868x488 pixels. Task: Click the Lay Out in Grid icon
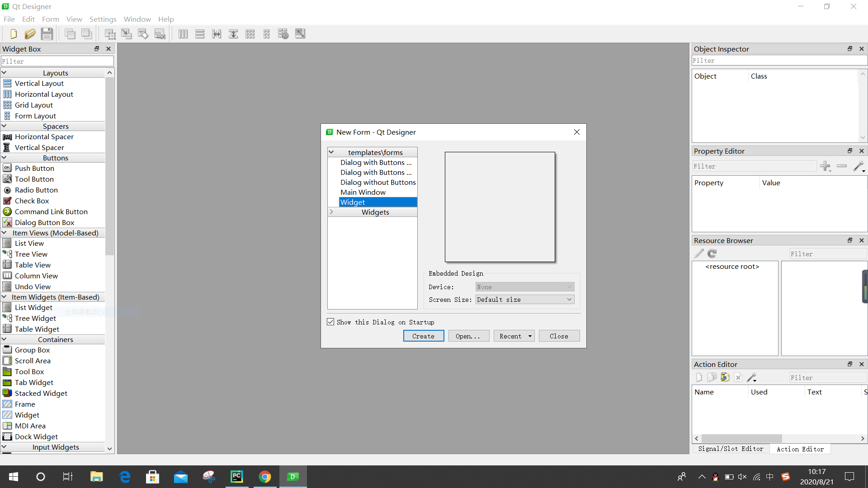(x=250, y=34)
